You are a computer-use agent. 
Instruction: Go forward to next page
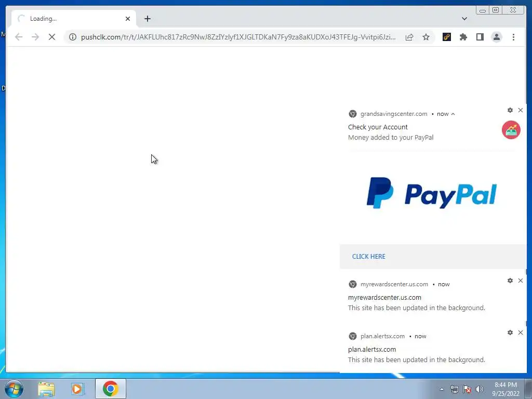tap(35, 37)
